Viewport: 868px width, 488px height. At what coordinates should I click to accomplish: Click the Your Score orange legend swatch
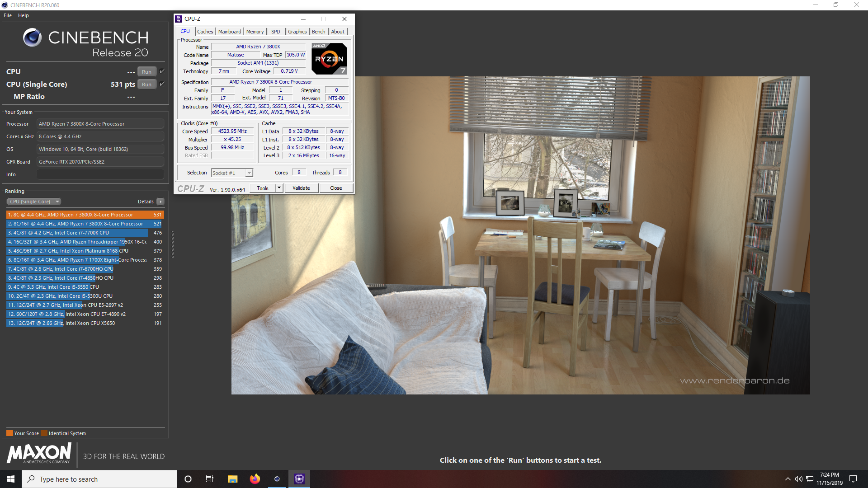pos(9,433)
